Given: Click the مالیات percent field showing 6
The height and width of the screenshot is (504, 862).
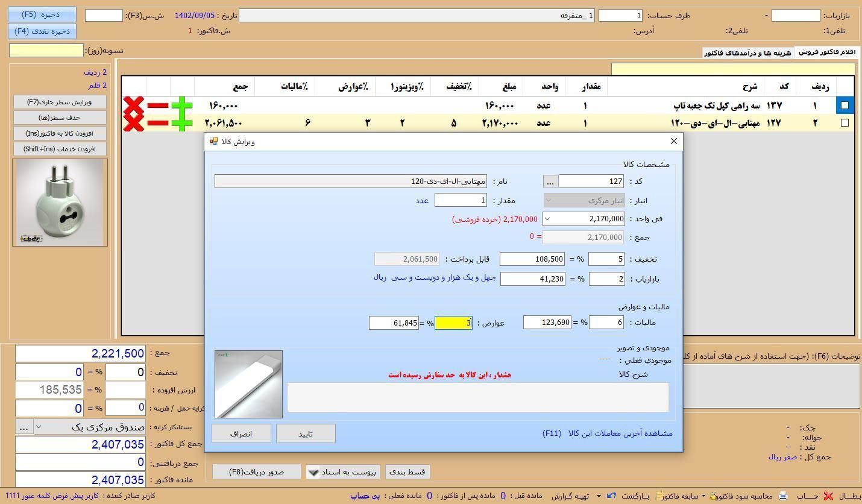Looking at the screenshot, I should pos(606,323).
